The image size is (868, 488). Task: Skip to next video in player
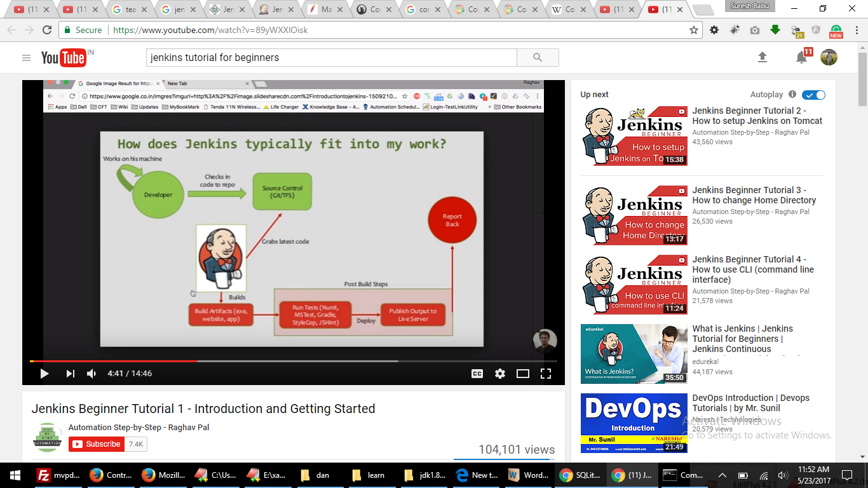coord(70,374)
